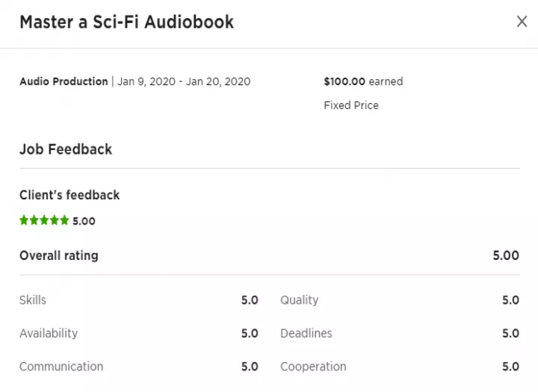Click the Audio Production category label
538x392 pixels.
click(64, 81)
